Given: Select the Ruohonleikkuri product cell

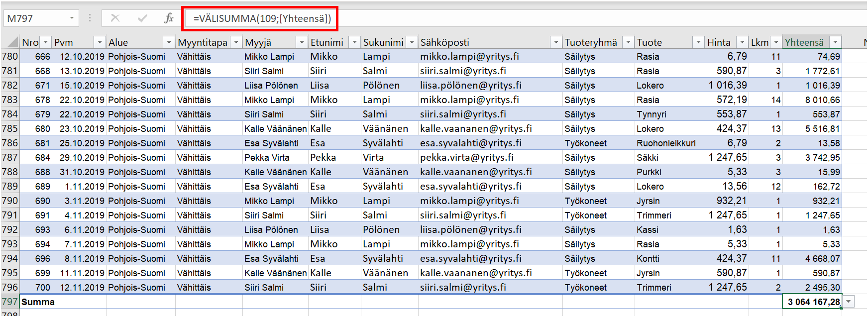Looking at the screenshot, I should tap(670, 143).
